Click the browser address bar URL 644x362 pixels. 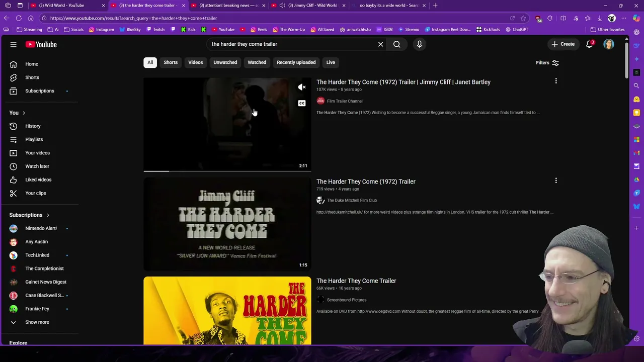(x=133, y=18)
